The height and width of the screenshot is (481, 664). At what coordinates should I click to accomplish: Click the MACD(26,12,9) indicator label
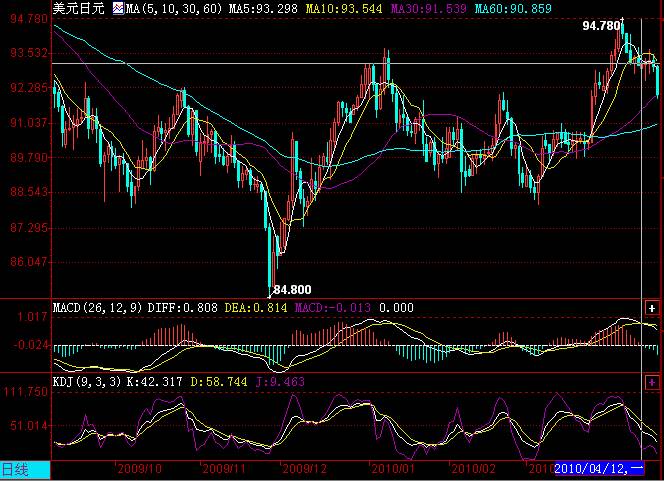click(x=97, y=307)
